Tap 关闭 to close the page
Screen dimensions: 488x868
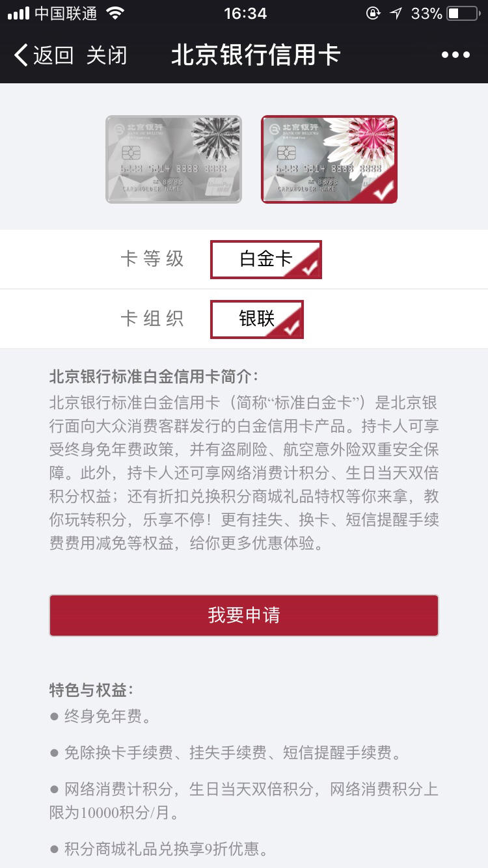(x=107, y=55)
